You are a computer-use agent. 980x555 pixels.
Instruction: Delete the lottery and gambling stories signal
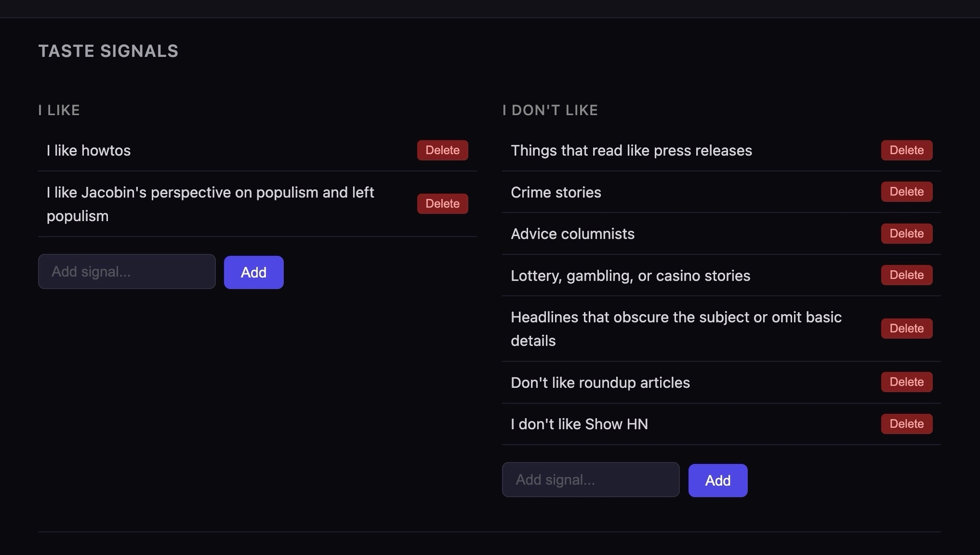coord(906,275)
